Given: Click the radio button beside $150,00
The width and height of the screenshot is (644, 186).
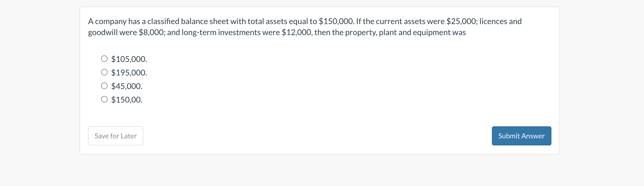Looking at the screenshot, I should pyautogui.click(x=104, y=99).
